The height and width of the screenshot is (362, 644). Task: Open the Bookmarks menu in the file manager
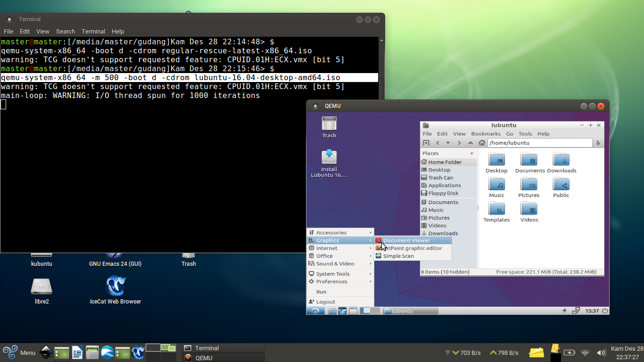pyautogui.click(x=486, y=133)
